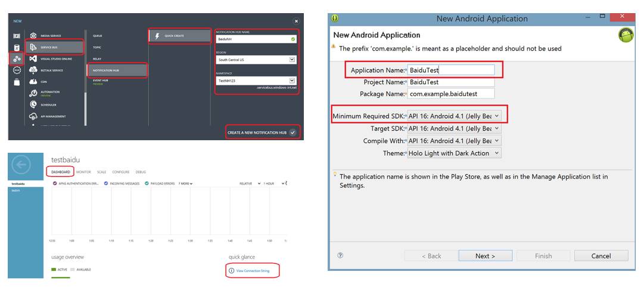Click the green Active usage legend swatch
The width and height of the screenshot is (644, 290).
[x=54, y=270]
